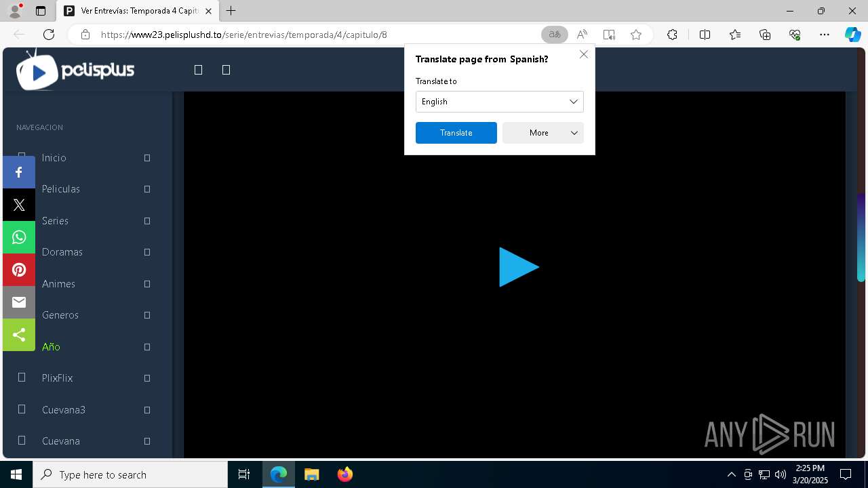The image size is (868, 488).
Task: Open the green general share icon
Action: point(19,335)
